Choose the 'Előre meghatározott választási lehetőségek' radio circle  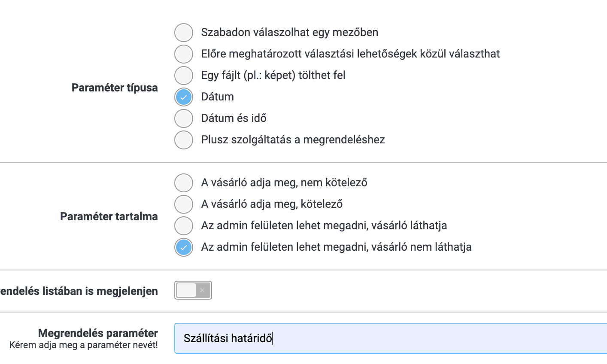click(x=184, y=54)
